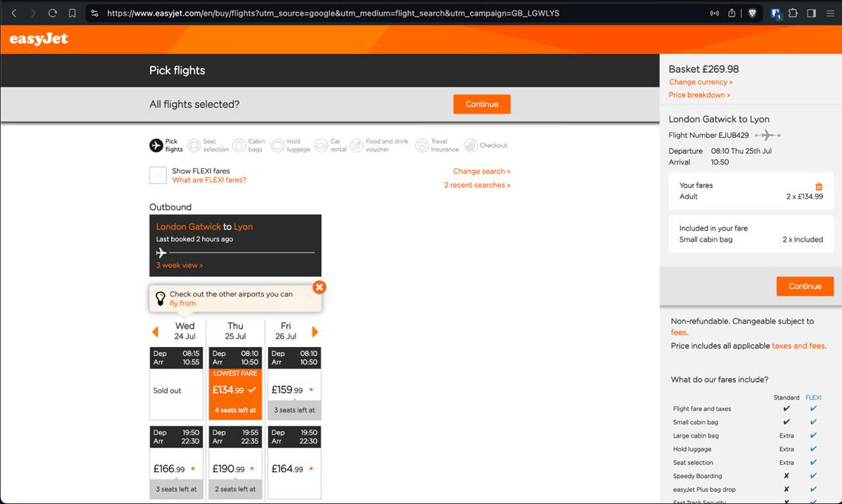This screenshot has width=842, height=504.
Task: Click the Sold out Wednesday 08:15 flight
Action: click(176, 383)
